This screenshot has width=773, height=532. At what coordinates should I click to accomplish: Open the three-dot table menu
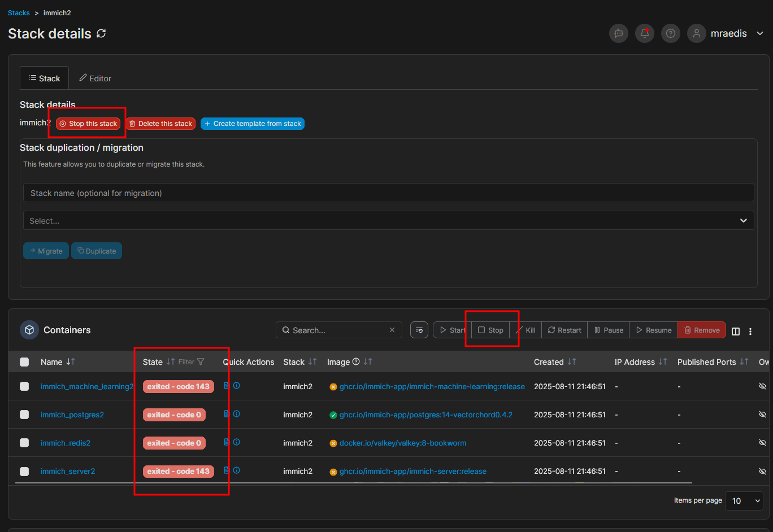click(750, 332)
